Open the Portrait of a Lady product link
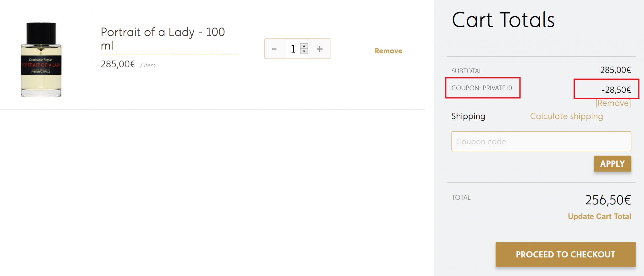 pyautogui.click(x=163, y=39)
